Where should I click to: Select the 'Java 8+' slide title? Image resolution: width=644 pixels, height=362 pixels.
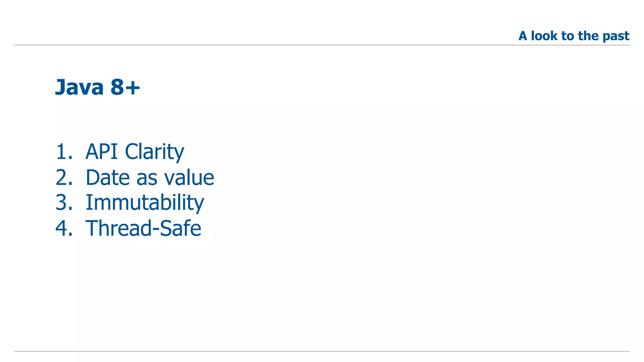coord(97,87)
